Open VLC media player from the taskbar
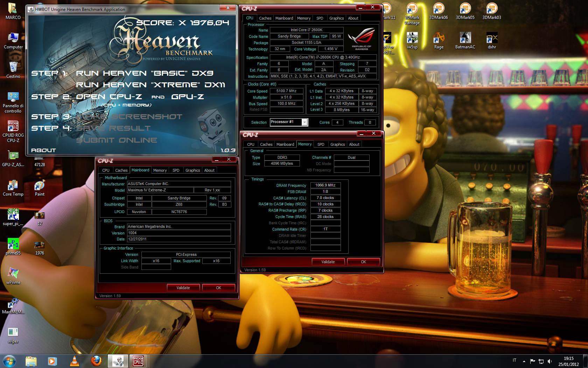This screenshot has height=368, width=588. coord(74,361)
